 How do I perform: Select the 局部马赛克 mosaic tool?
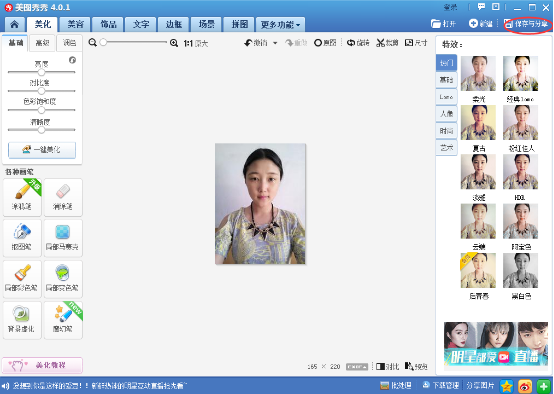[x=63, y=238]
